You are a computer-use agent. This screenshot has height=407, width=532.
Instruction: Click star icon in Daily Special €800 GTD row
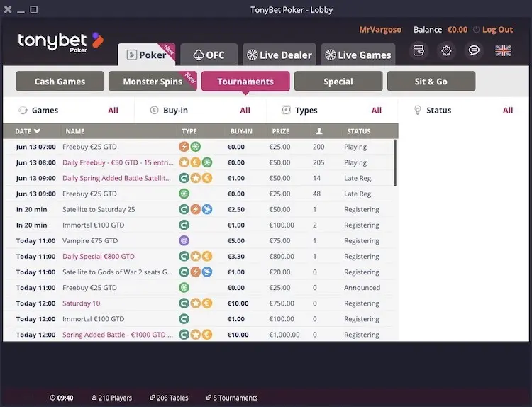(196, 257)
